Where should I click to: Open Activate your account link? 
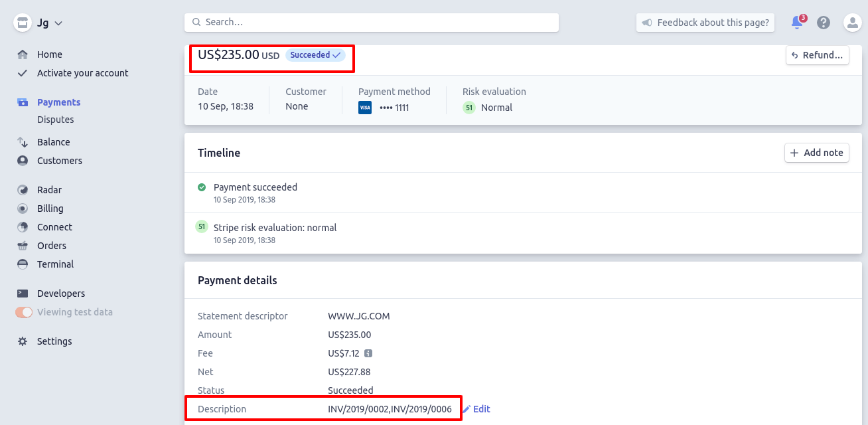pos(82,73)
